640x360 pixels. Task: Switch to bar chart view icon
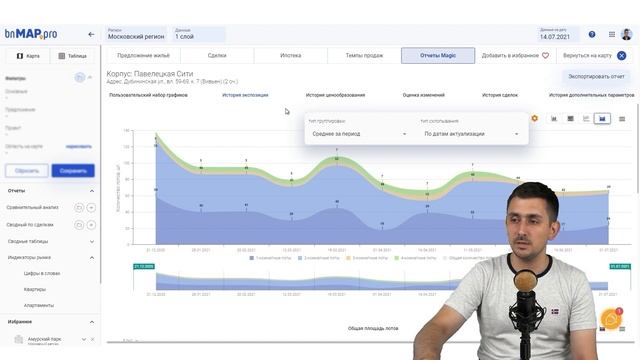click(554, 119)
